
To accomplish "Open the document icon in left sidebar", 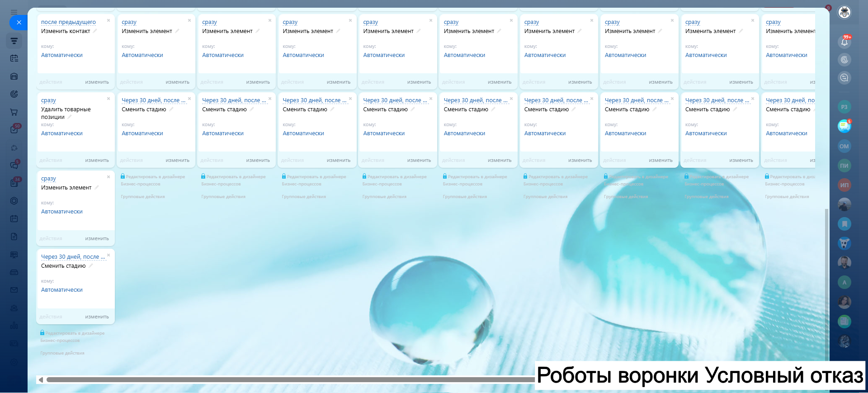I will point(14,237).
